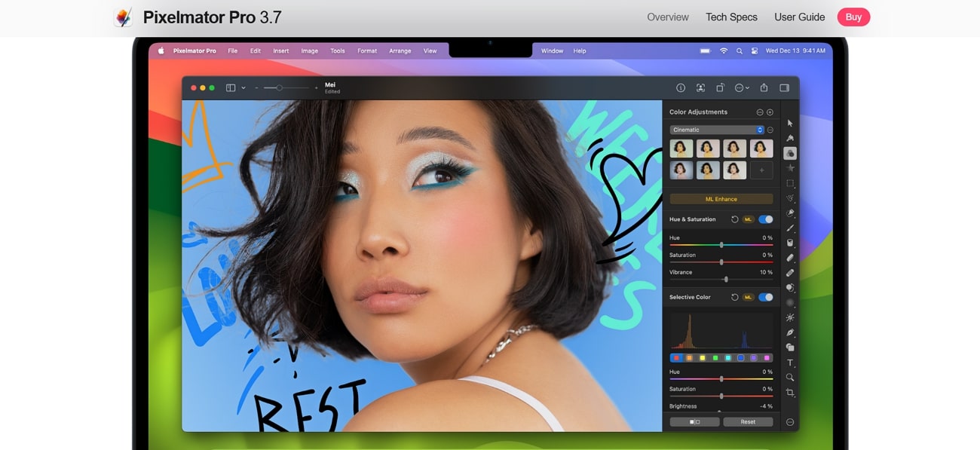Select the Free Selection lasso tool
This screenshot has height=450, width=980.
[x=790, y=198]
